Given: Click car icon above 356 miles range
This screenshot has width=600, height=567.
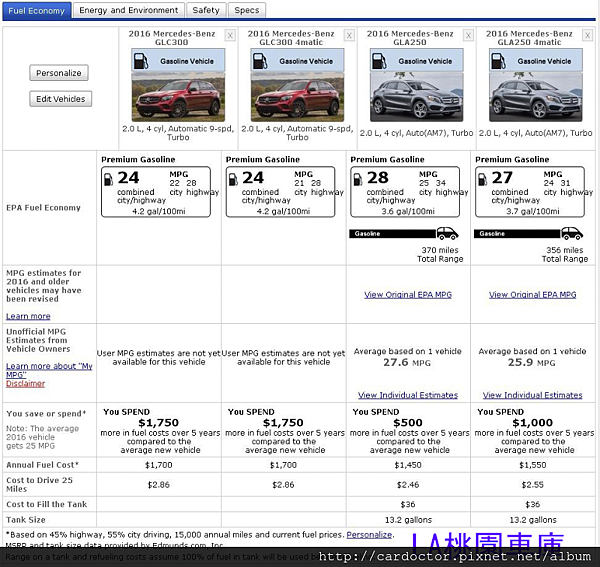Looking at the screenshot, I should [x=572, y=233].
